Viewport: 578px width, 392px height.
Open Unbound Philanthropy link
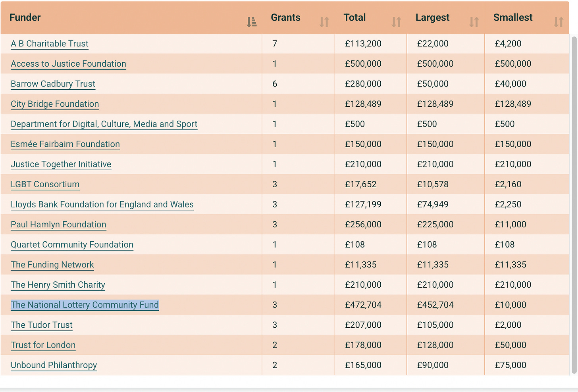[x=54, y=365]
